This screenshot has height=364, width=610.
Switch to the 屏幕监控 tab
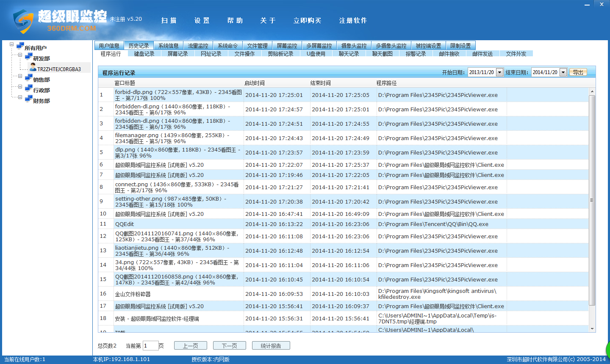click(x=287, y=46)
